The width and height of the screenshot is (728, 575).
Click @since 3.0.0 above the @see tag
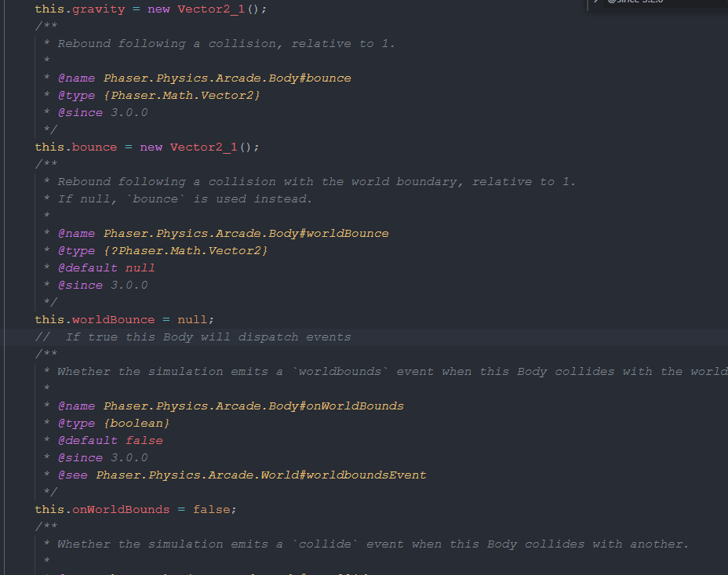103,457
